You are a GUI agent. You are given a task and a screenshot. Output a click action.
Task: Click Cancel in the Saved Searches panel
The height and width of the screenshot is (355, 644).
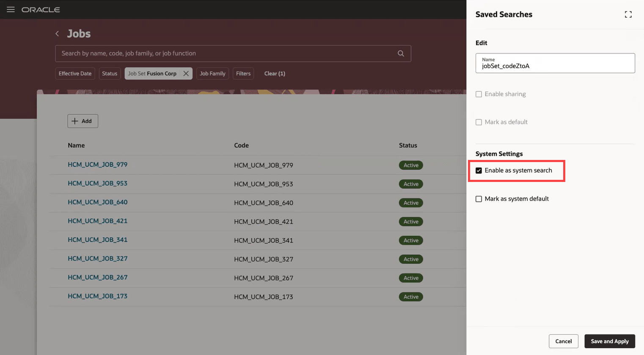[x=564, y=341]
